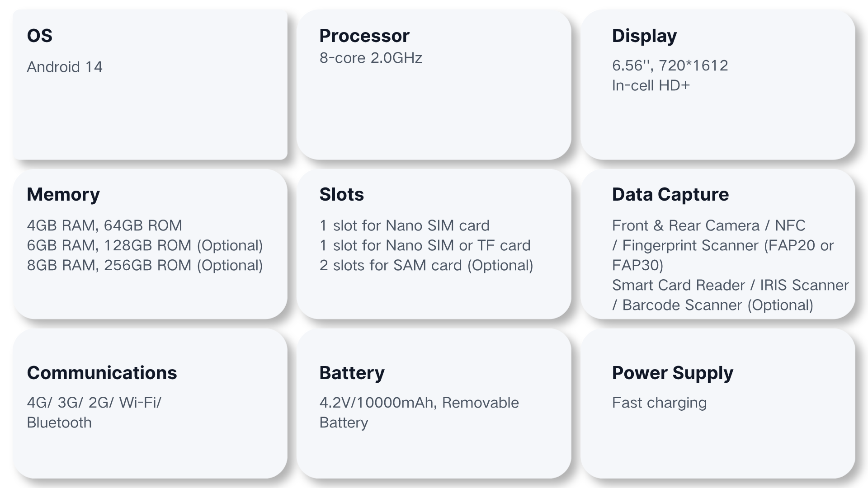The height and width of the screenshot is (488, 868).
Task: Select the 4GB RAM, 64GB ROM line
Action: point(104,225)
